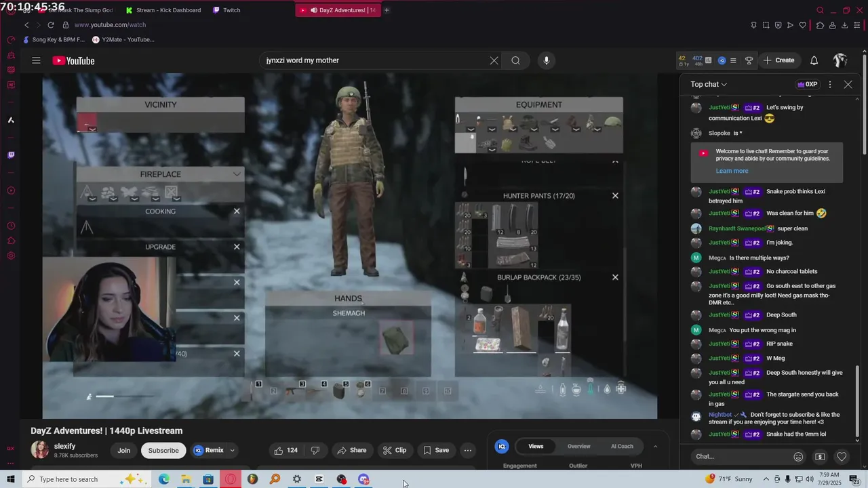Reload the page in browser toolbar
The height and width of the screenshot is (488, 868).
[x=50, y=25]
